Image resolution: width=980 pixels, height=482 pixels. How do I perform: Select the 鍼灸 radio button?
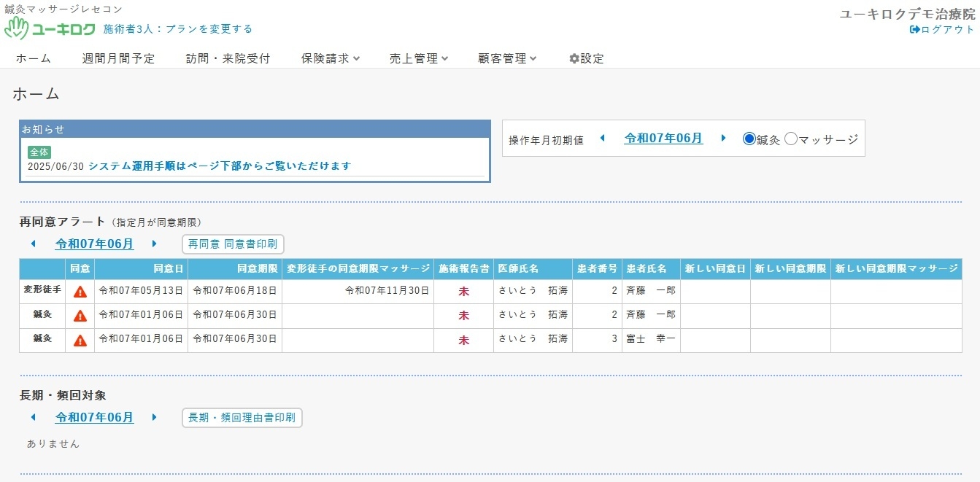(x=749, y=139)
